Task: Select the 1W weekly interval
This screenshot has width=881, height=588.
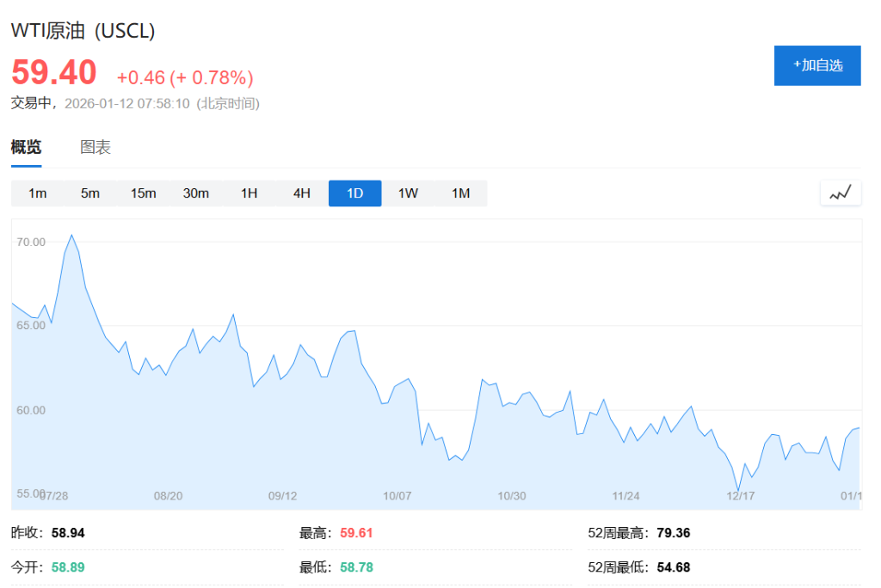Action: [x=407, y=193]
